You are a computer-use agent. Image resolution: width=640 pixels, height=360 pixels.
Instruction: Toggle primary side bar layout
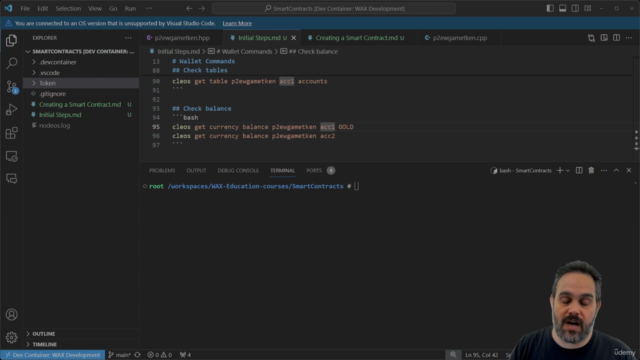(550, 9)
